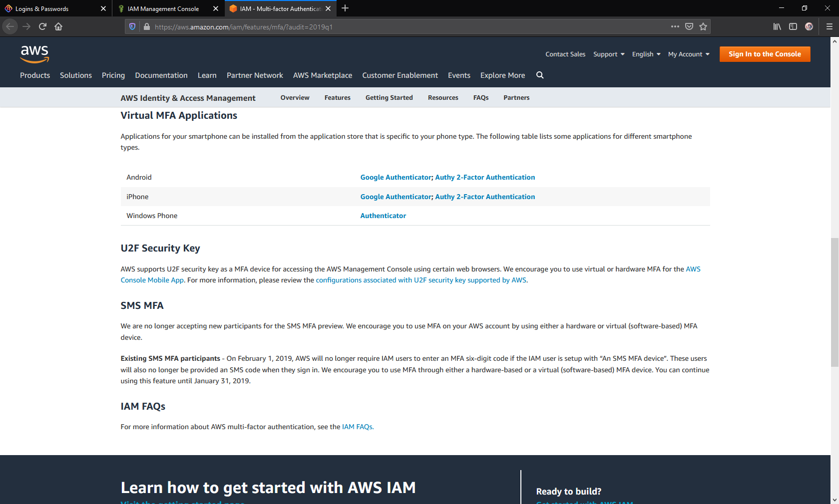The height and width of the screenshot is (504, 839).
Task: Open AWS Console Mobile App link
Action: [x=152, y=280]
